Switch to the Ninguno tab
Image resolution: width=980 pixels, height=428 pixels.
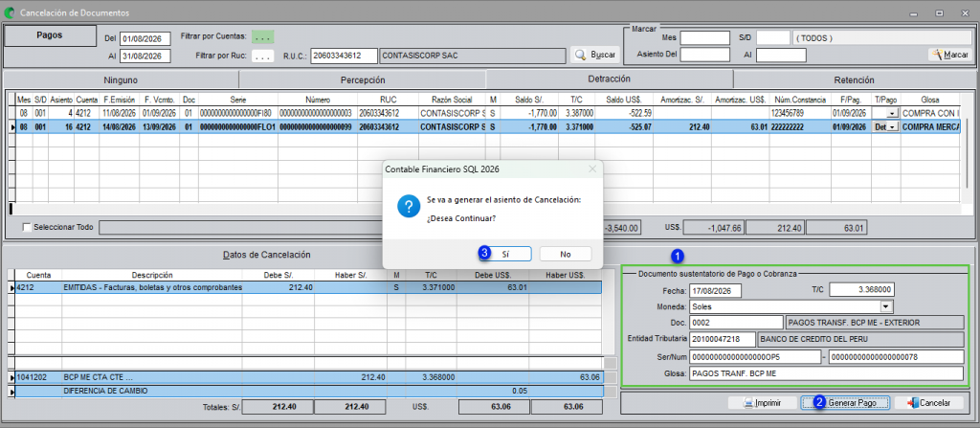click(x=122, y=80)
